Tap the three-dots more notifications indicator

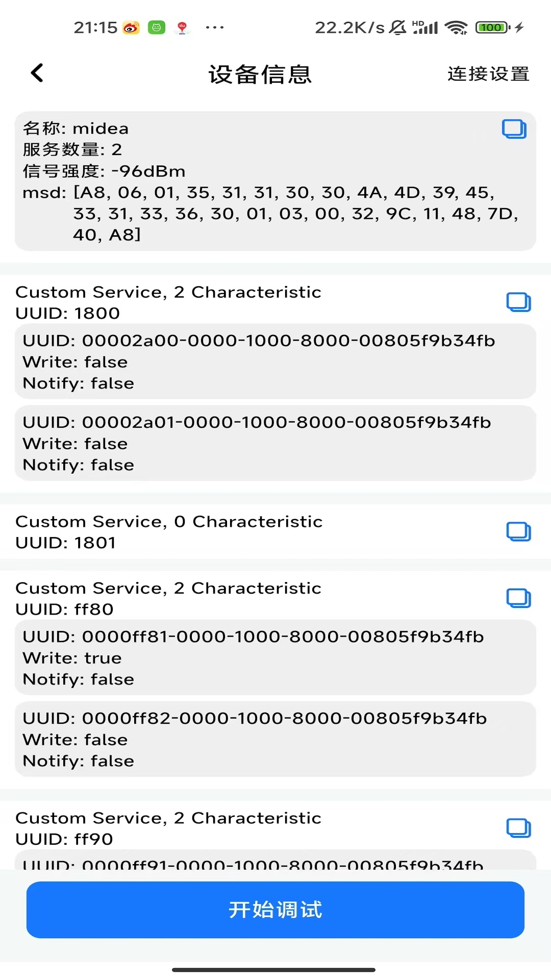point(215,28)
